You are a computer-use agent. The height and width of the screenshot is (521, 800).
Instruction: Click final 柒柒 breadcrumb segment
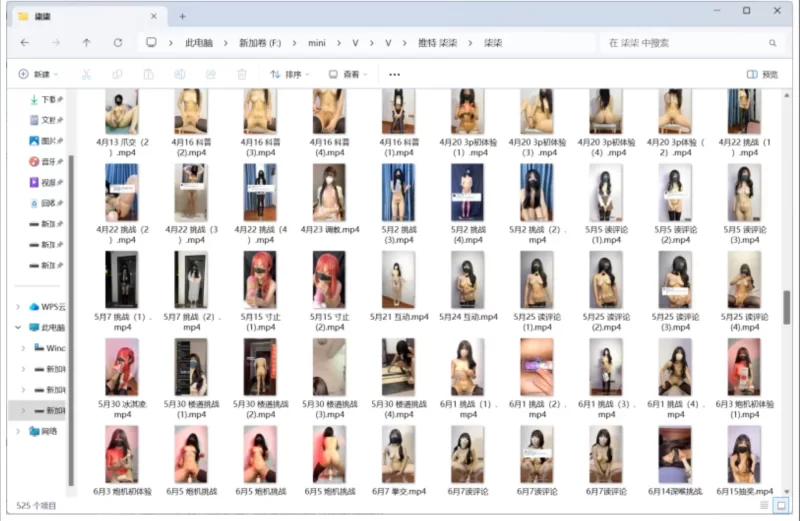coord(493,43)
